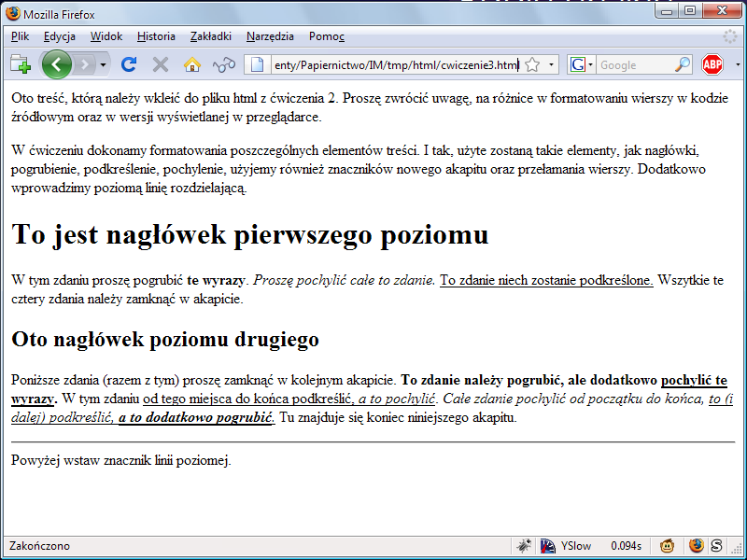The width and height of the screenshot is (747, 560).
Task: Go back with the green arrow button
Action: pos(57,64)
